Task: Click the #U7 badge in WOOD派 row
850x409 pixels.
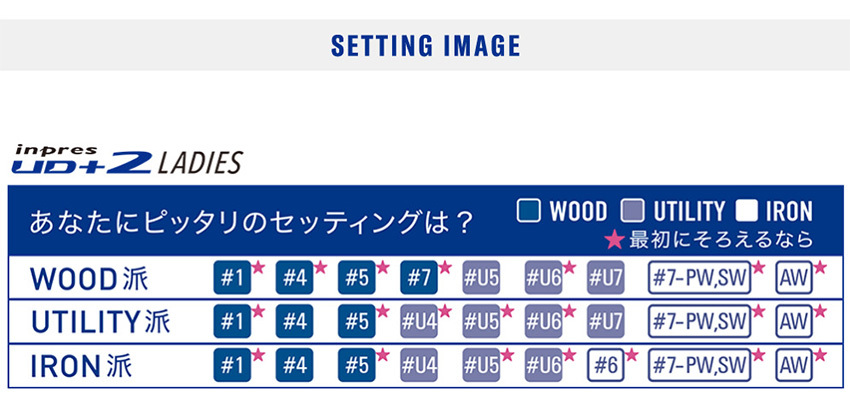Action: coord(605,278)
